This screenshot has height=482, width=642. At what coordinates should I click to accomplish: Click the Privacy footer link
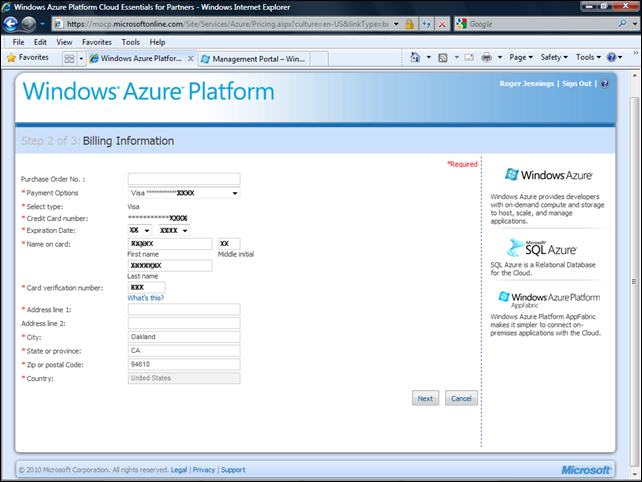tap(204, 470)
